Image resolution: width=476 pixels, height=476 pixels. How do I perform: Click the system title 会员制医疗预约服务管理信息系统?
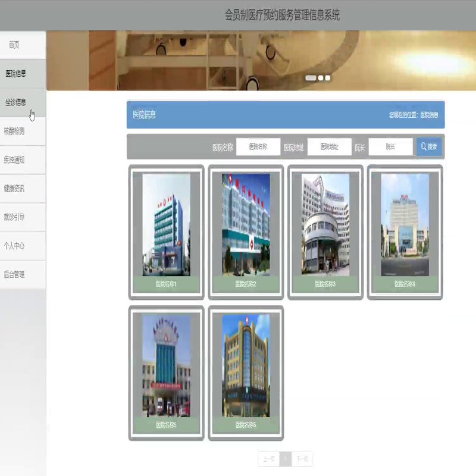coord(282,15)
